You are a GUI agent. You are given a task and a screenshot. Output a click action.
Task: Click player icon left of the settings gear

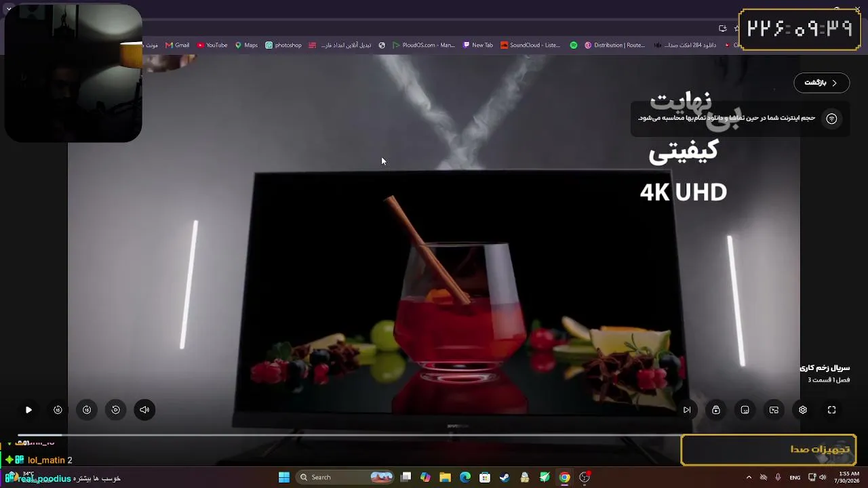[x=774, y=410]
